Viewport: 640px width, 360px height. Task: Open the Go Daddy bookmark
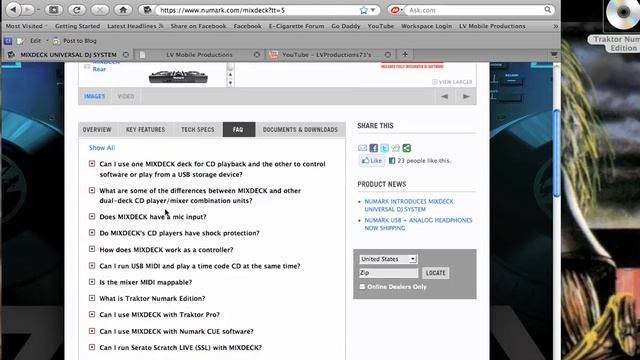346,26
